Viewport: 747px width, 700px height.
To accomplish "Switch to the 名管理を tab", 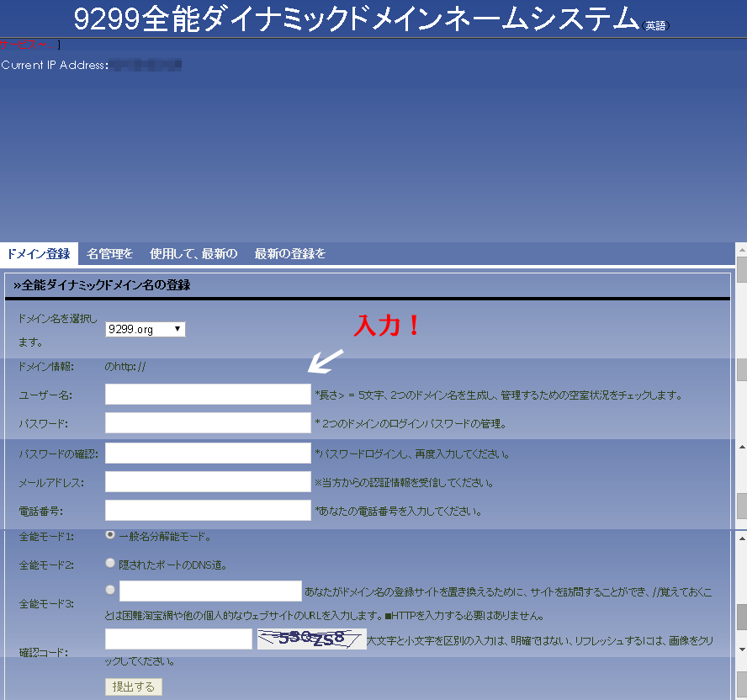I will click(109, 253).
